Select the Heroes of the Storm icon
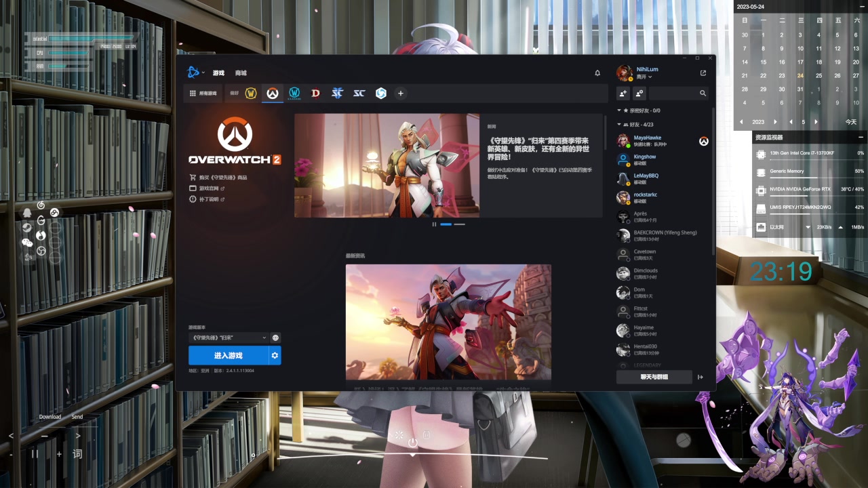 click(x=380, y=94)
